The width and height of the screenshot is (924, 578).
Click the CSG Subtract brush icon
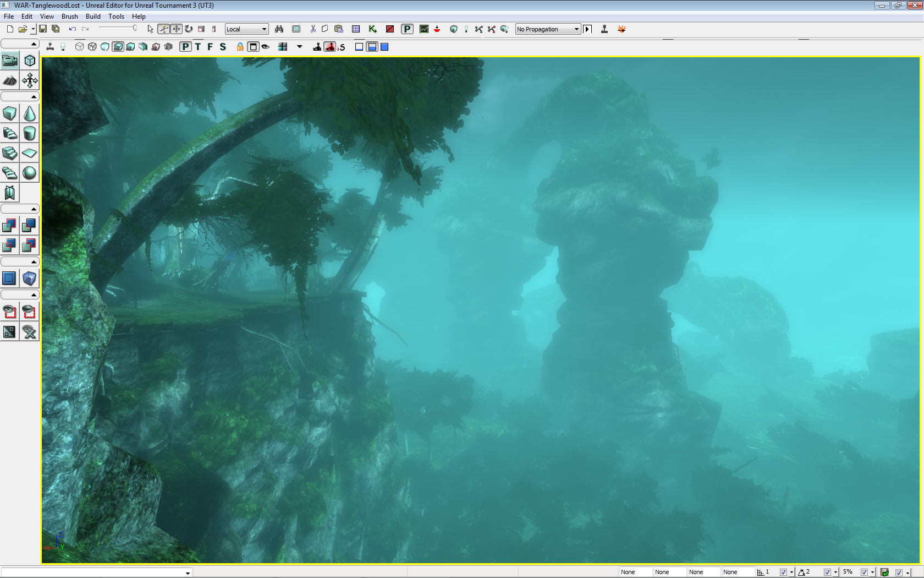[30, 226]
